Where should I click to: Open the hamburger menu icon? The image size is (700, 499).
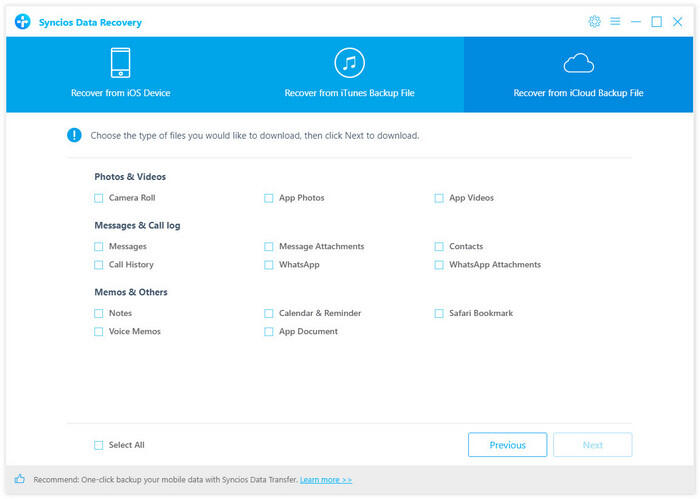615,21
